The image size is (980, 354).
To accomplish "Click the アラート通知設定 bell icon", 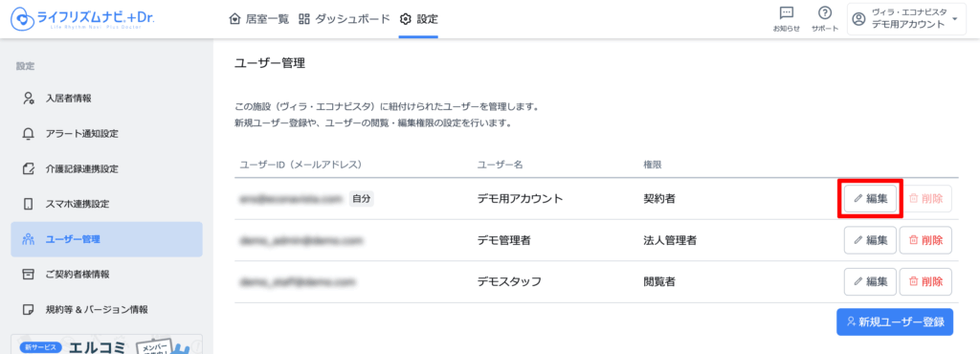I will coord(28,134).
